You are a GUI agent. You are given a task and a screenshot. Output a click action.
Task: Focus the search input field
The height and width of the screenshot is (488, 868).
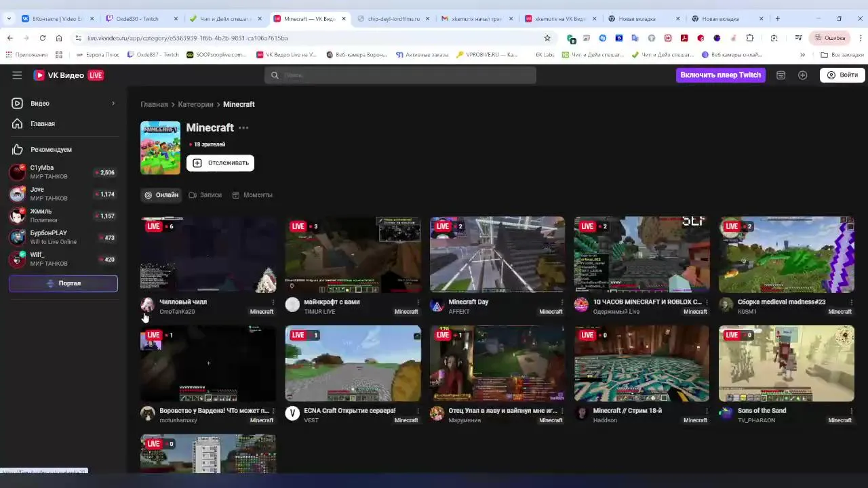[x=400, y=75]
